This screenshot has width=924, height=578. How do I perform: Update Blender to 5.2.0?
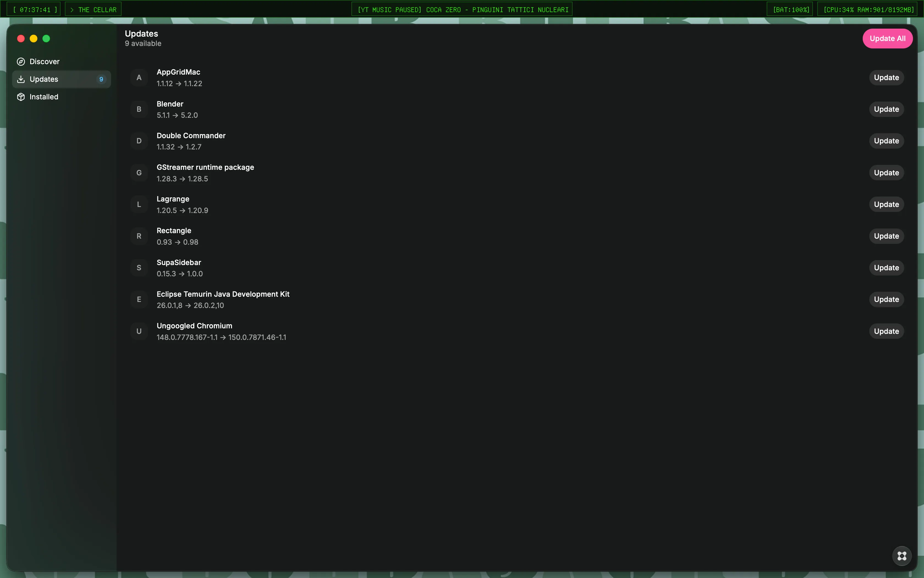[886, 109]
